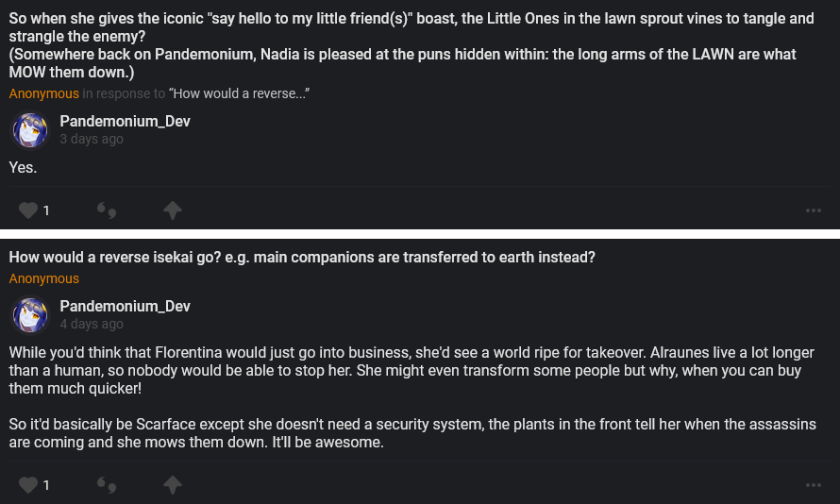Screen dimensions: 840x504
Task: Click the "Yes." answer text
Action: pos(23,167)
